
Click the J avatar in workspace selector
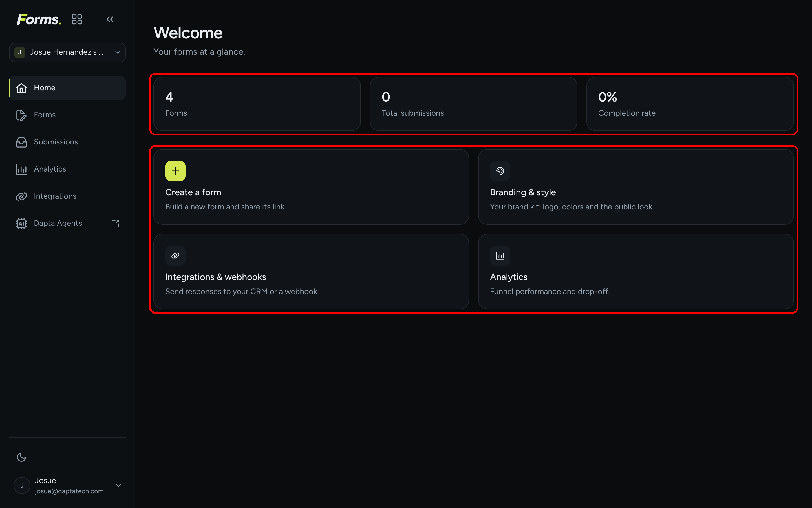(20, 52)
